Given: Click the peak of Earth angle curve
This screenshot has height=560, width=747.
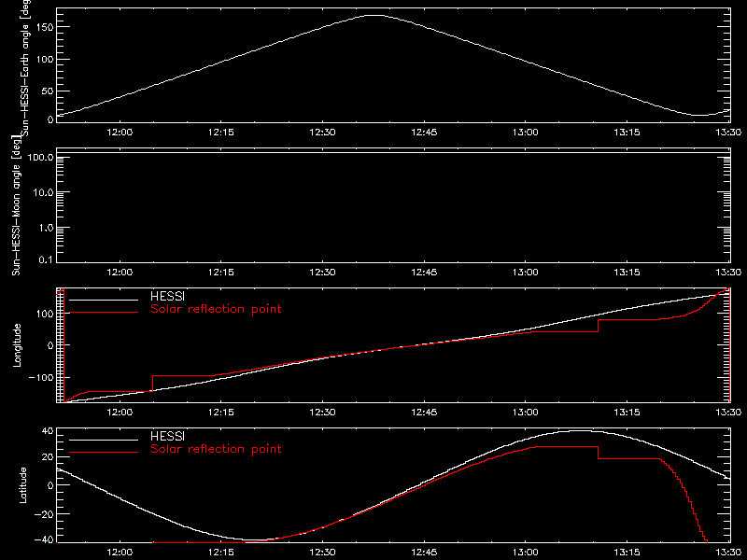Looking at the screenshot, I should (x=374, y=15).
